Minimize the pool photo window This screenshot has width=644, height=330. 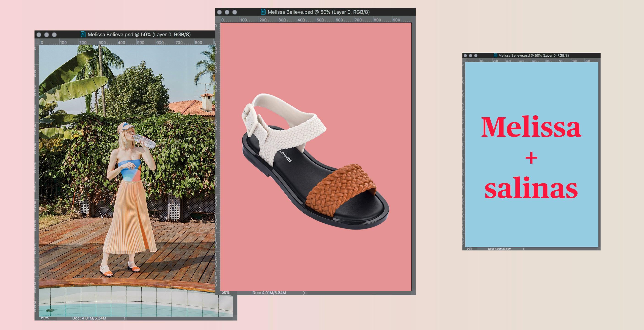point(47,35)
